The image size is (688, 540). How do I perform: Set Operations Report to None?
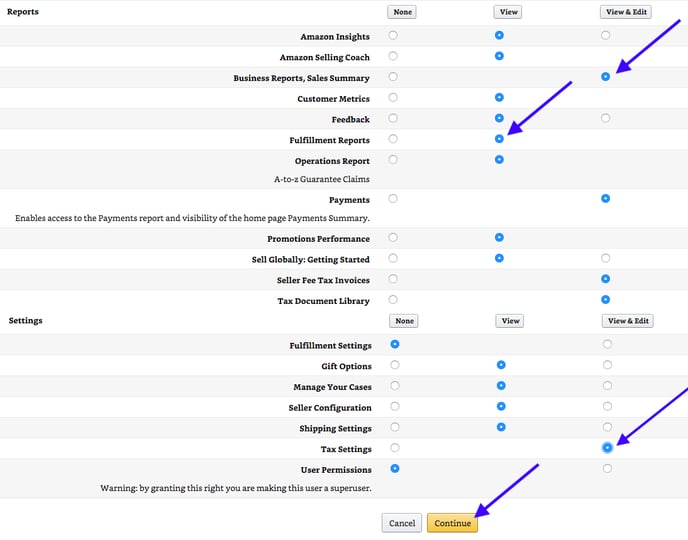(x=393, y=160)
